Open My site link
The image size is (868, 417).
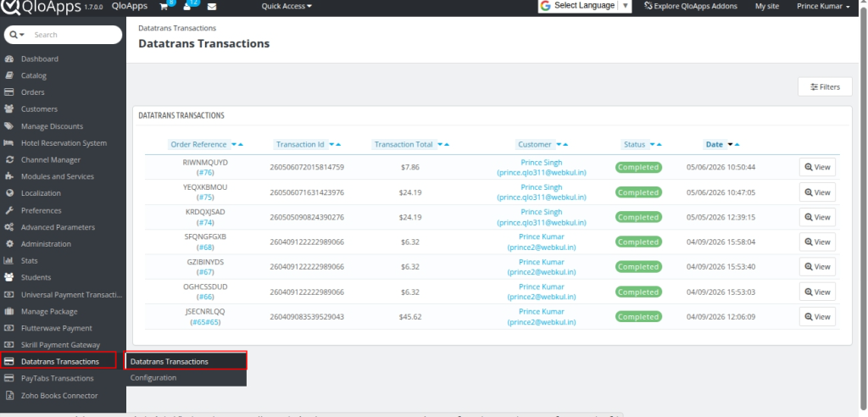766,6
